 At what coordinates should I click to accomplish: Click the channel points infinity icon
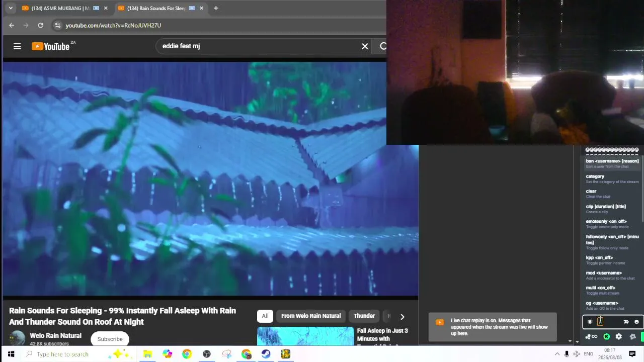pyautogui.click(x=591, y=337)
